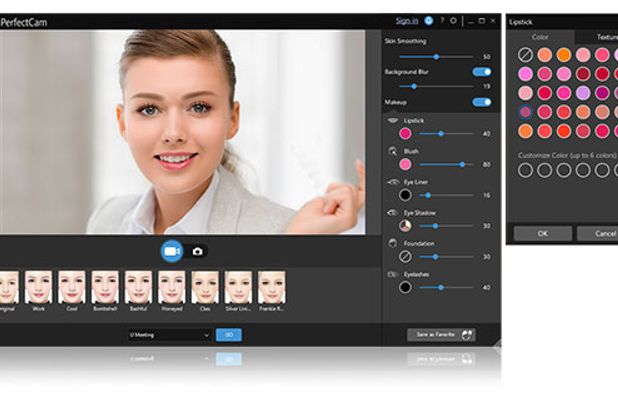Click the Eye Shadow intensity slider handle
618x394 pixels.
[436, 226]
